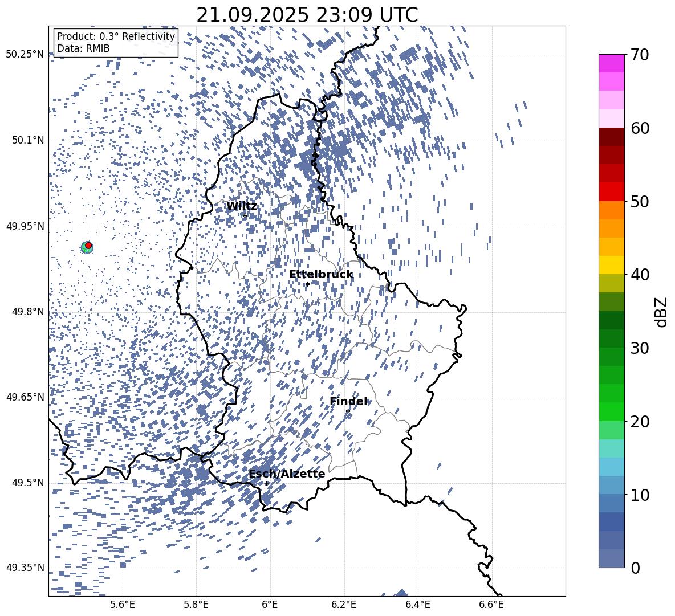This screenshot has height=616, width=675.
Task: Click the 49.95°N latitude label
Action: [25, 226]
